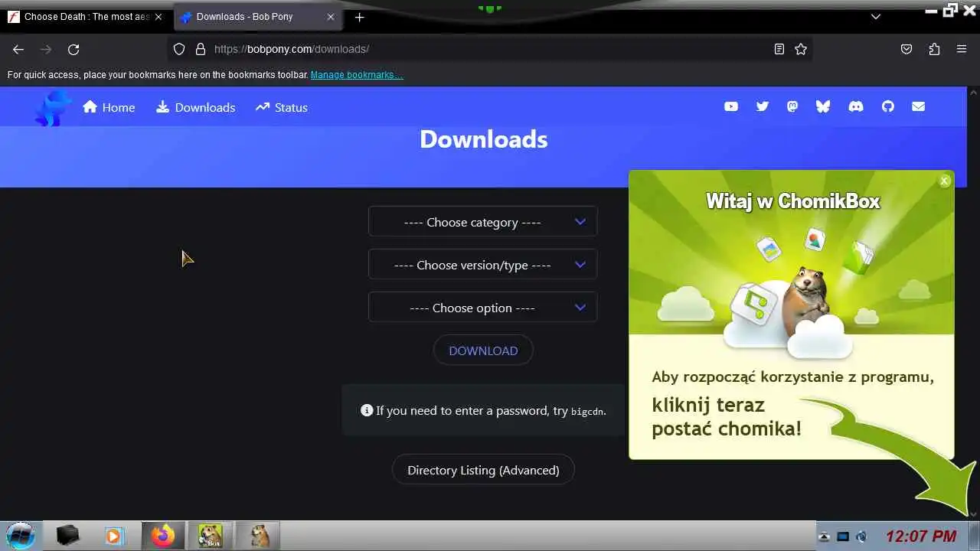Click the black box taskbar icon

[x=67, y=536]
